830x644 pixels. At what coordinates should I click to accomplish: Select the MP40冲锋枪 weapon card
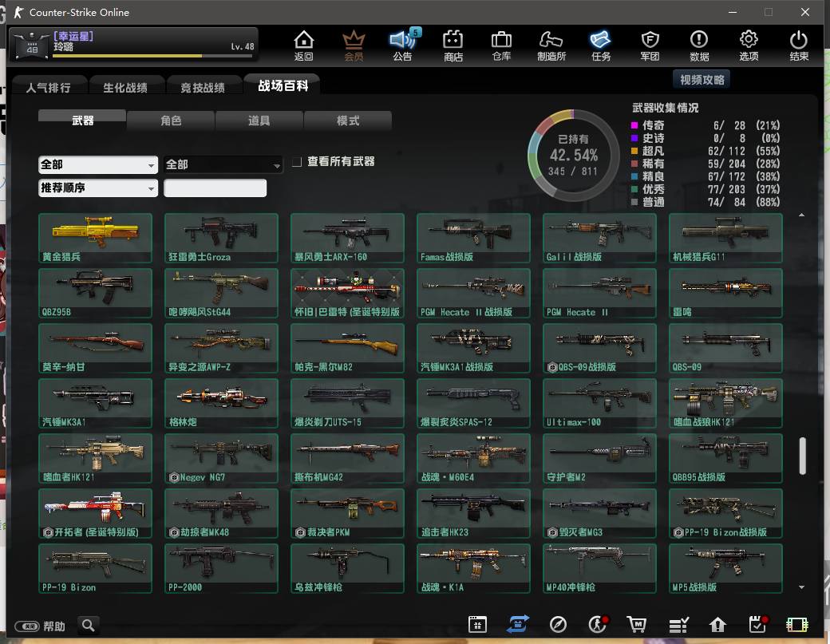tap(599, 568)
